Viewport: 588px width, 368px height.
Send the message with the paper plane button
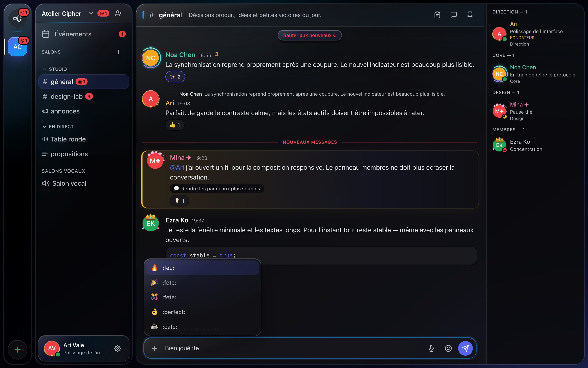(x=465, y=348)
